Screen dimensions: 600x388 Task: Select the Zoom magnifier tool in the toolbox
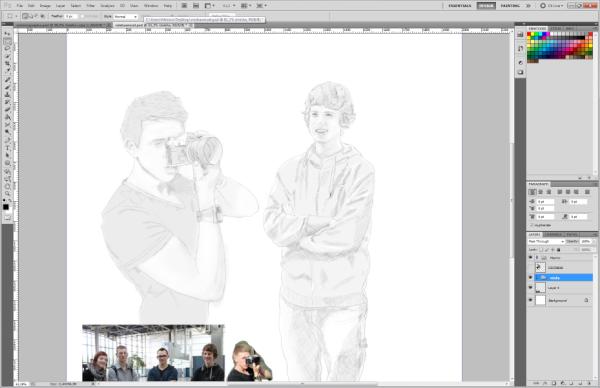(7, 193)
